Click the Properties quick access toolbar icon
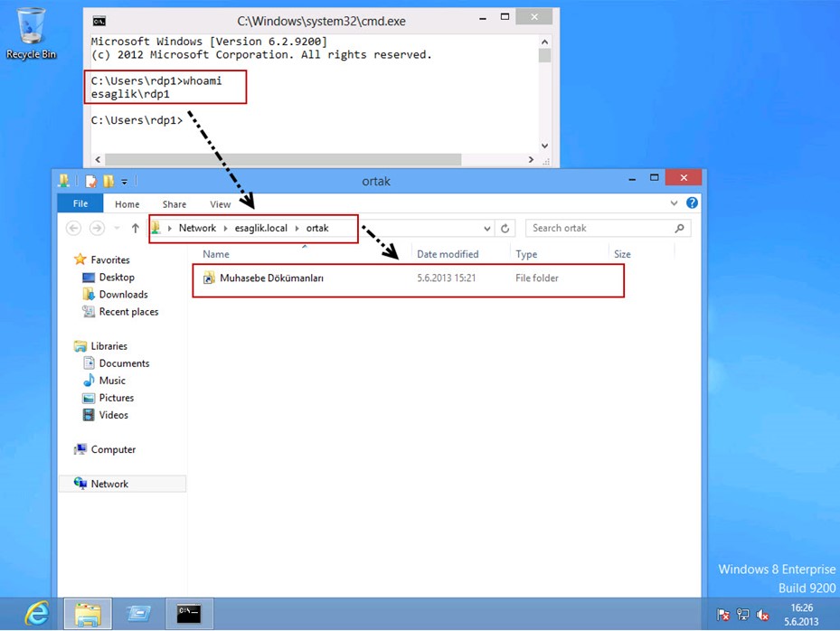Image resolution: width=840 pixels, height=631 pixels. point(91,181)
